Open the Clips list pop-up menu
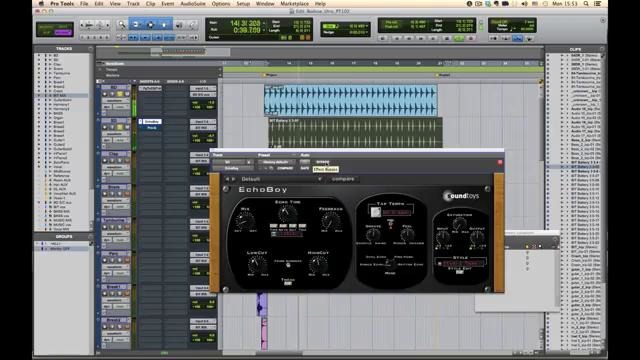The height and width of the screenshot is (360, 640). click(x=602, y=49)
